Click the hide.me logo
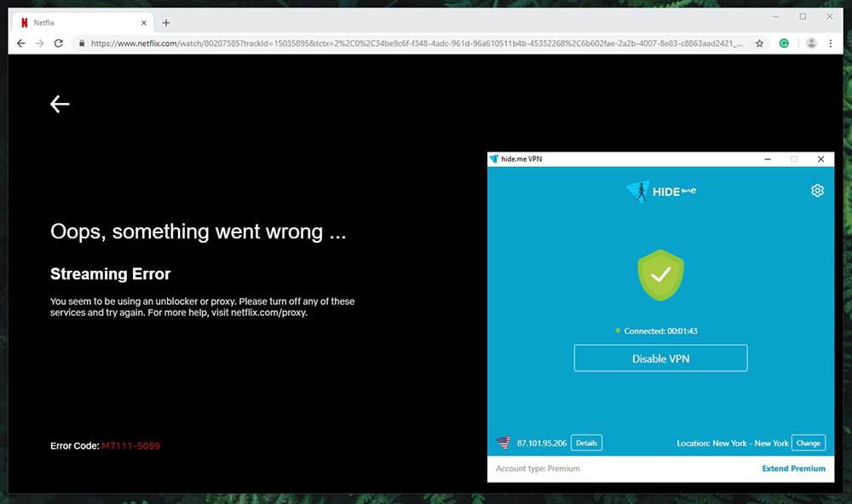Viewport: 852px width, 504px height. click(x=661, y=192)
